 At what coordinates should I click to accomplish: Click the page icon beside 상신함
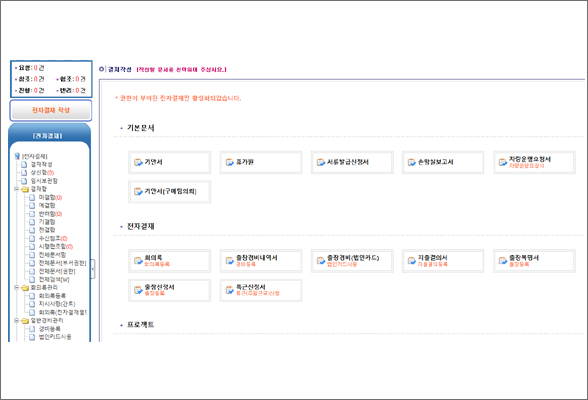pyautogui.click(x=24, y=173)
